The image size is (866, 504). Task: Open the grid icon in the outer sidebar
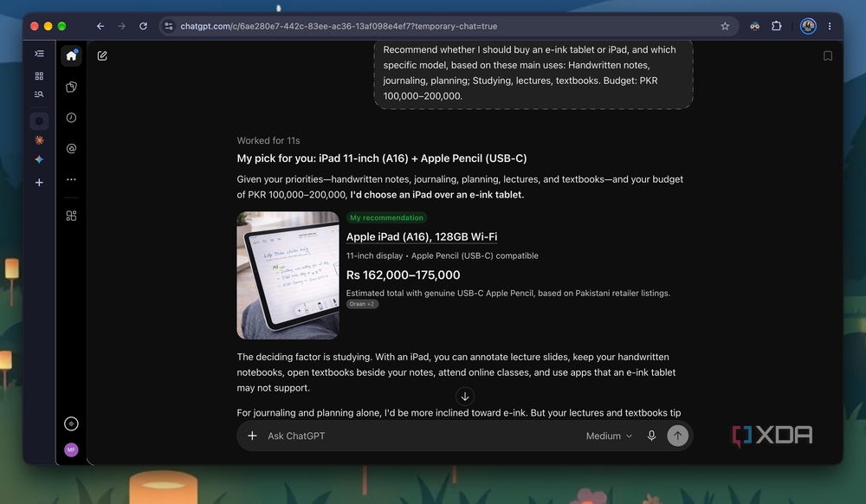click(39, 75)
